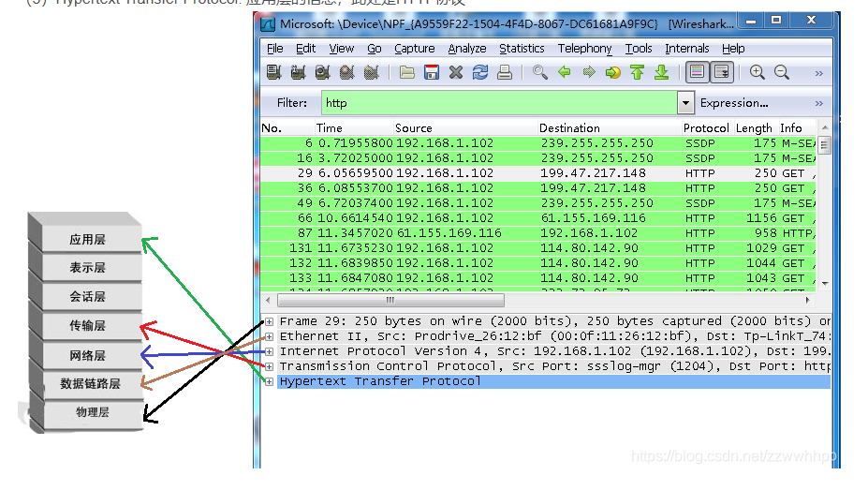Show more main toolbar items chevron
This screenshot has height=490, width=868.
point(818,73)
